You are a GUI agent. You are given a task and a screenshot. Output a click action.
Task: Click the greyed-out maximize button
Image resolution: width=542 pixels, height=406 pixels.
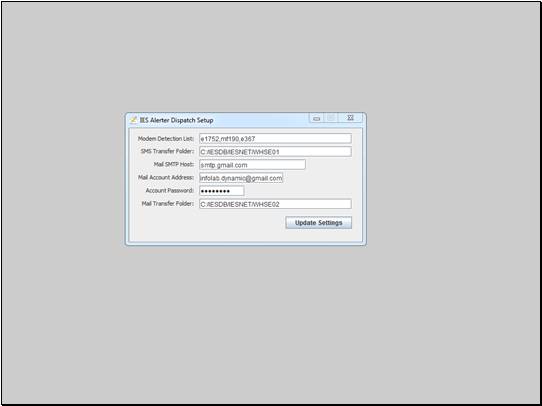(x=331, y=119)
